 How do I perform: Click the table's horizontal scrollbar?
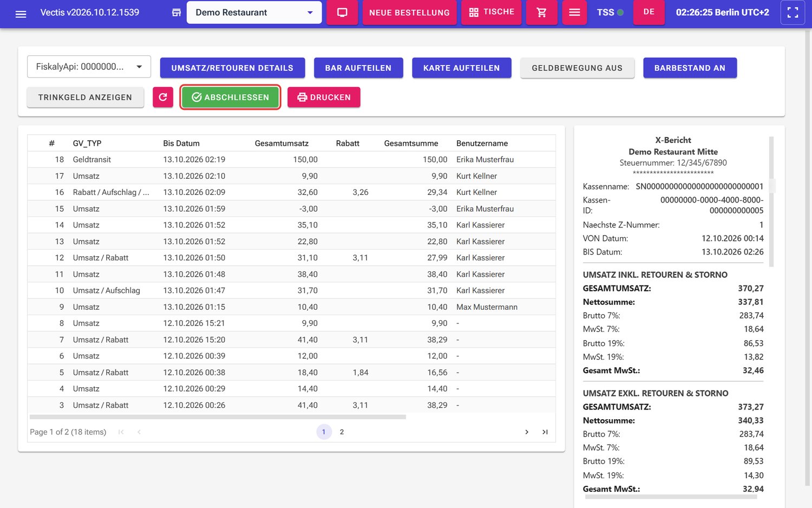pos(218,417)
